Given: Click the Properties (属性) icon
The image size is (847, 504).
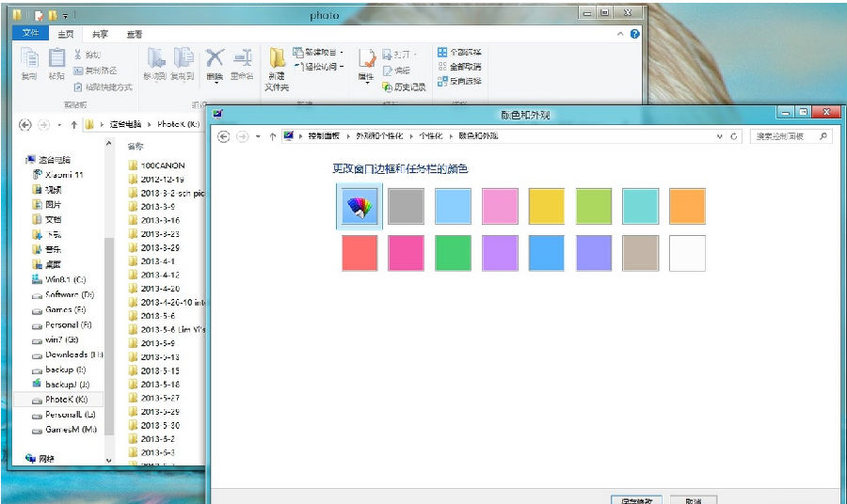Looking at the screenshot, I should click(x=367, y=58).
